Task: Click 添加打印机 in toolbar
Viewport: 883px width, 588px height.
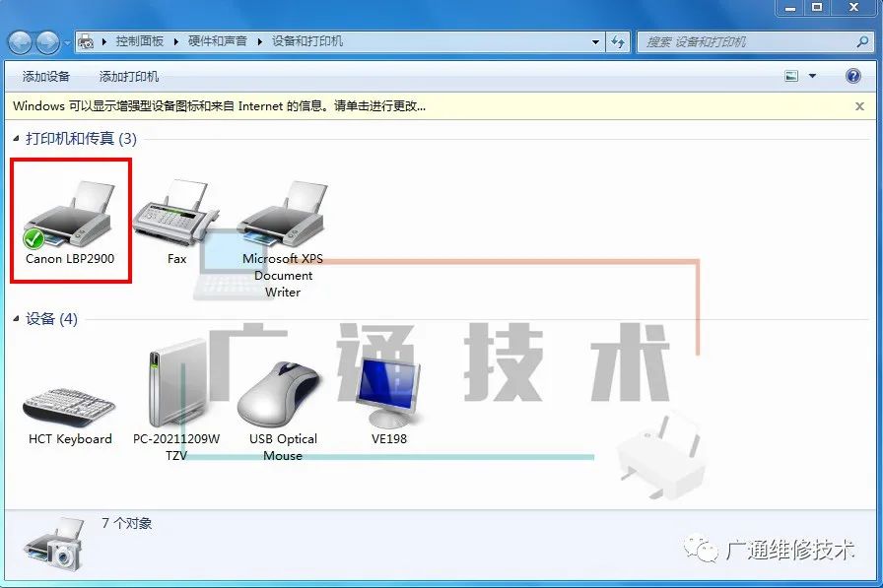Action: click(x=129, y=76)
